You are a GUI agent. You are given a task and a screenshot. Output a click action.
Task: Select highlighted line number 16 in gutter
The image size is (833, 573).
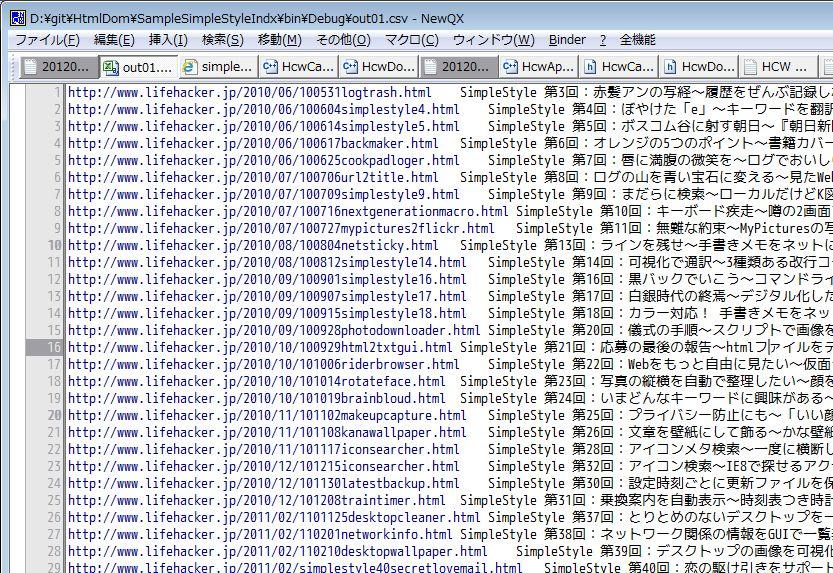point(52,348)
